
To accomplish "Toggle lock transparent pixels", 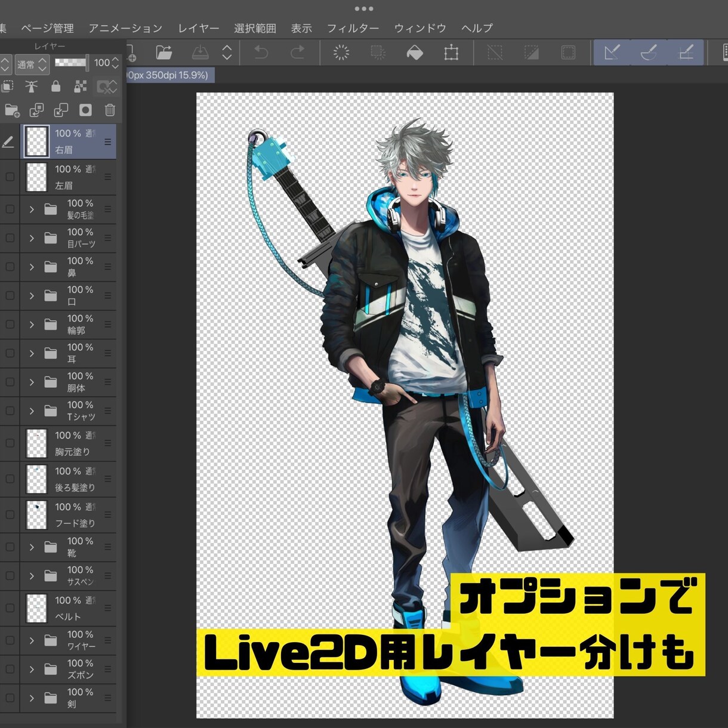I will pyautogui.click(x=80, y=87).
